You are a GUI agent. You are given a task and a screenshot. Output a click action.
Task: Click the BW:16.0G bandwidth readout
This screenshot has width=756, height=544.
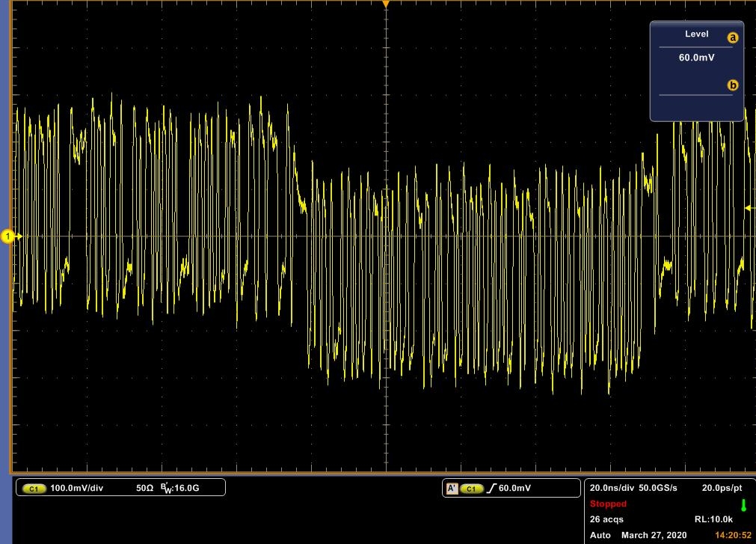[179, 488]
